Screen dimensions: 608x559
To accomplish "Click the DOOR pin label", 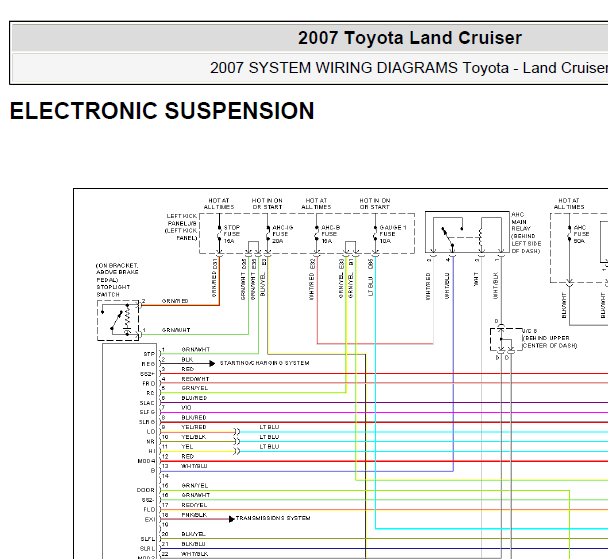I will [146, 490].
